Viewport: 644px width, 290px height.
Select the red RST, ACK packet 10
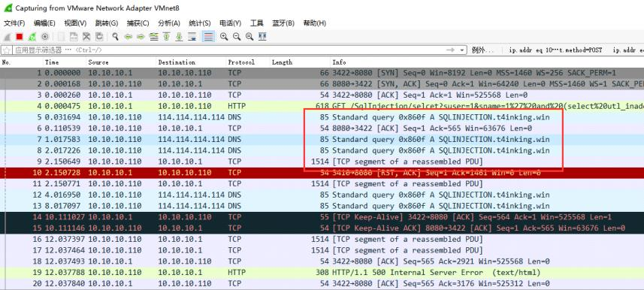[322, 173]
